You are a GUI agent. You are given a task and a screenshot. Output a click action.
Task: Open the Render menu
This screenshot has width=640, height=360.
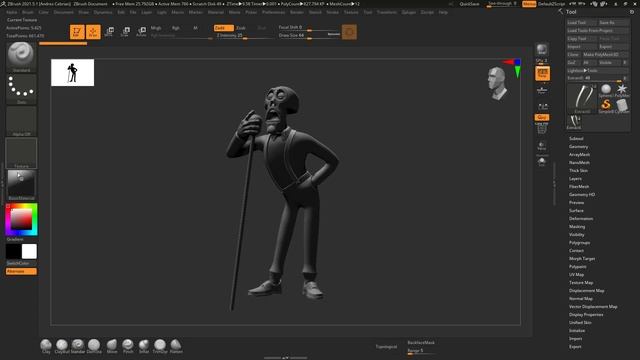pos(297,12)
